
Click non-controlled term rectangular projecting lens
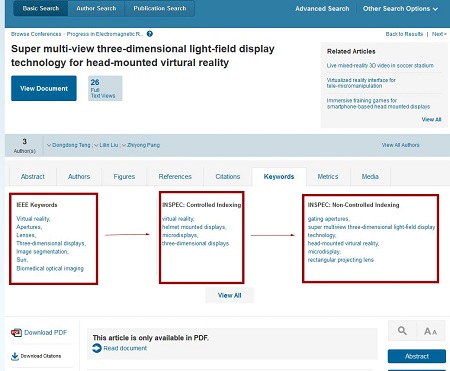click(x=341, y=260)
